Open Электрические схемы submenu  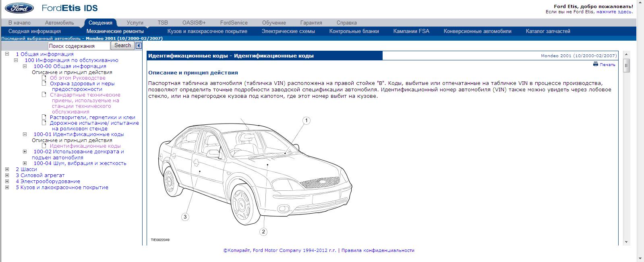click(x=288, y=31)
